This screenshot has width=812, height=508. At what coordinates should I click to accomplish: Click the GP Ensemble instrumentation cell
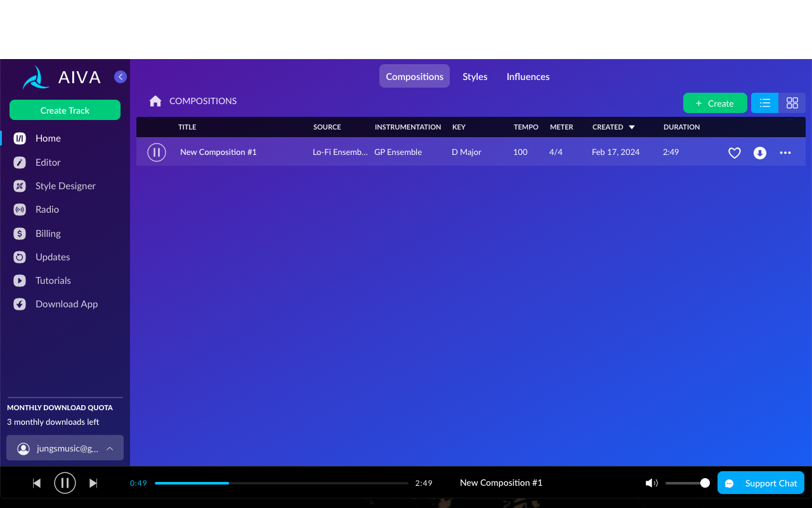click(398, 152)
